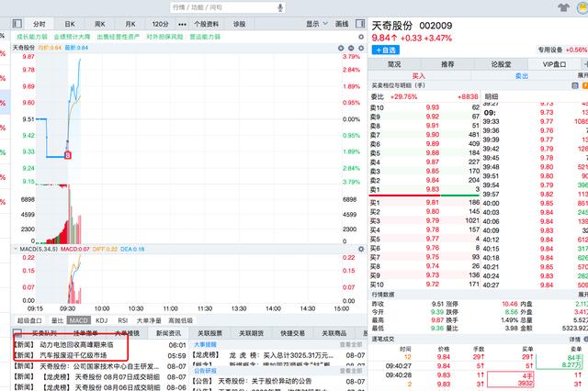
Task: Open the VIP盘口 tab
Action: [554, 64]
